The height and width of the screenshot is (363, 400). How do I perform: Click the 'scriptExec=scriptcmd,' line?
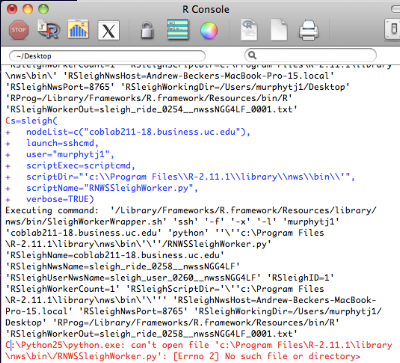[x=81, y=166]
